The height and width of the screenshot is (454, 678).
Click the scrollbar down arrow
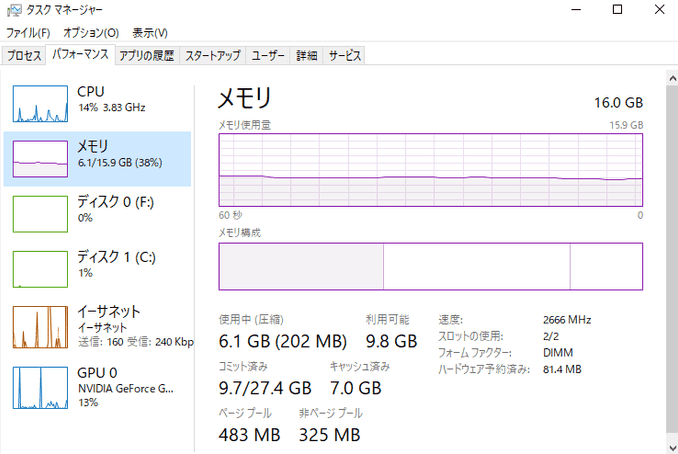(x=672, y=448)
